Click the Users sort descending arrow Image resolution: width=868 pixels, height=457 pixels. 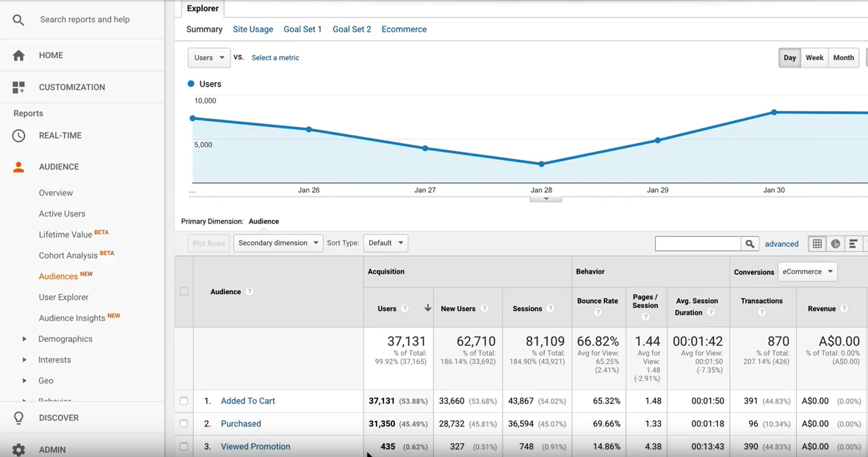[427, 308]
